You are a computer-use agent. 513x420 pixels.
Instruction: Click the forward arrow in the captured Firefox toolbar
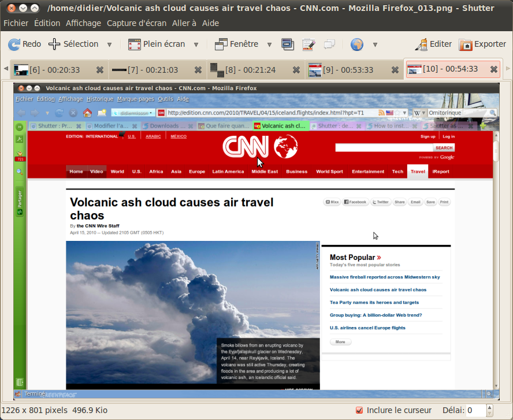coord(35,113)
